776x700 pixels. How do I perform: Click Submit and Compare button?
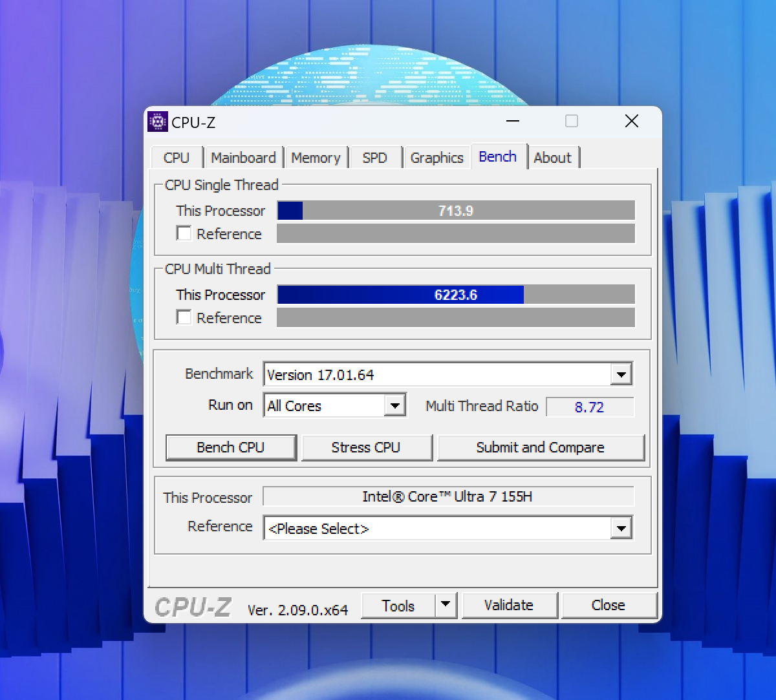[541, 447]
